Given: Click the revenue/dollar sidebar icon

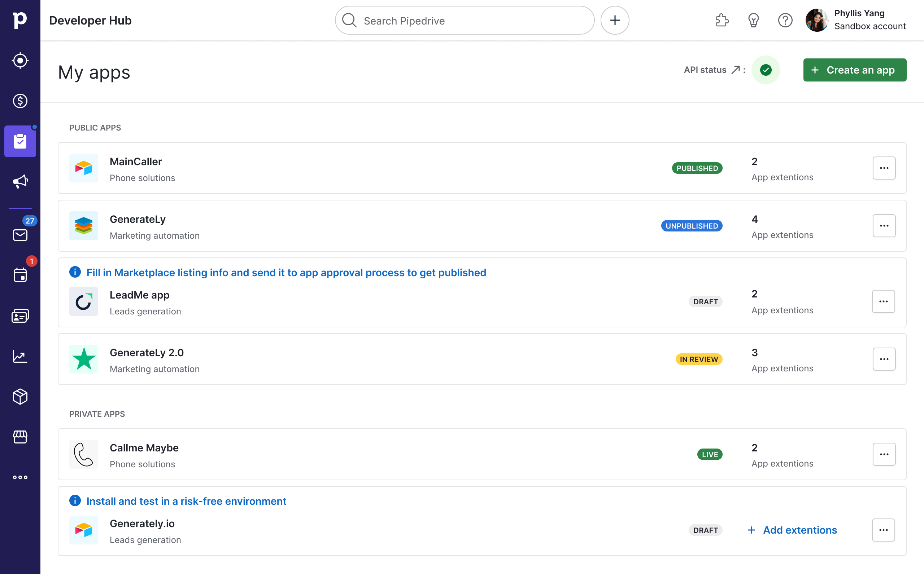Looking at the screenshot, I should (x=21, y=101).
